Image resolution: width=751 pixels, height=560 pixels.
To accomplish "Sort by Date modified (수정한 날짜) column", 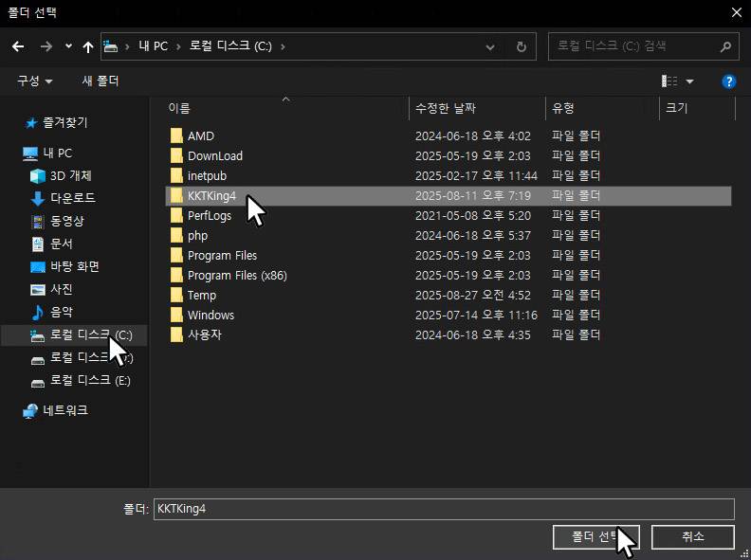I will (446, 108).
